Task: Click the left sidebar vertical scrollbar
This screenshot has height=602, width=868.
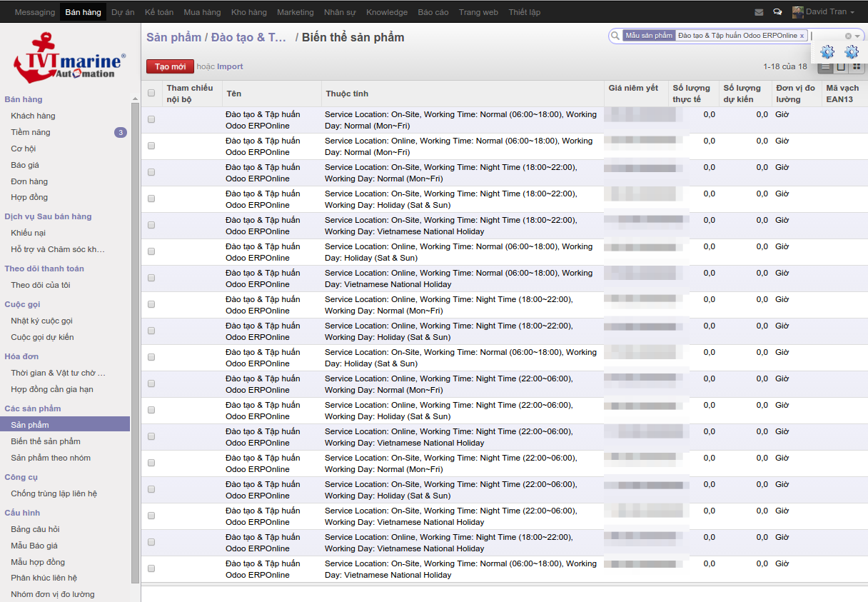Action: (136, 343)
